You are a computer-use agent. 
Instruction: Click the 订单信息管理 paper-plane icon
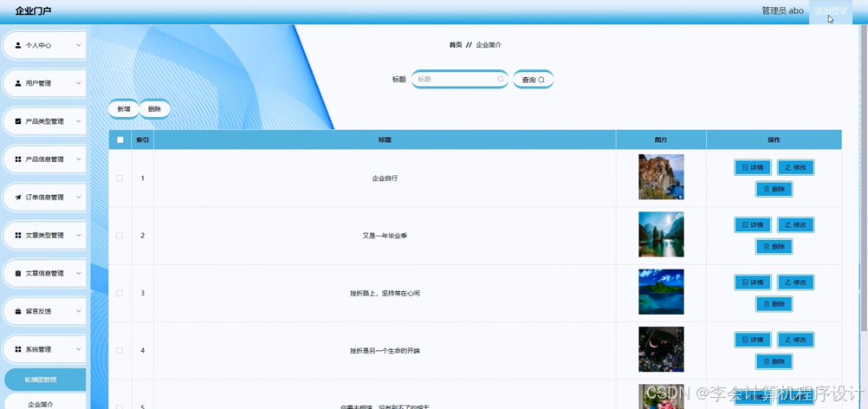click(x=18, y=198)
